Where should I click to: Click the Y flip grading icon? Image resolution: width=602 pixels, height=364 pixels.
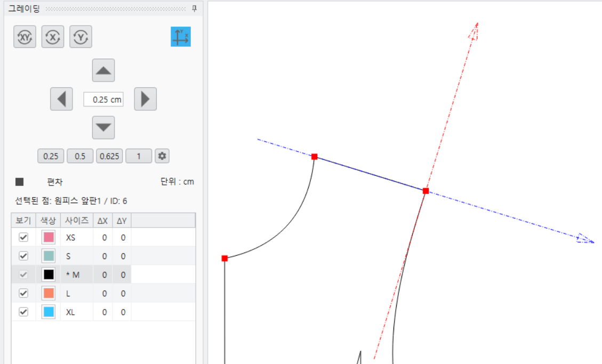tap(81, 37)
